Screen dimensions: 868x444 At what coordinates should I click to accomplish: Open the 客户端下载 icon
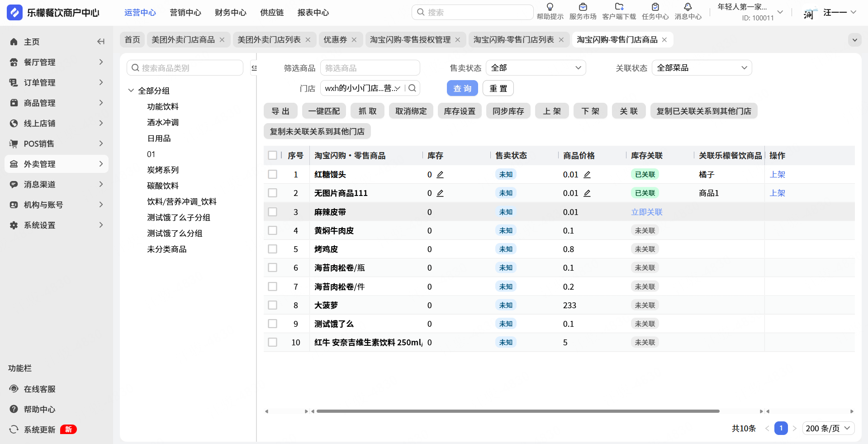coord(619,7)
